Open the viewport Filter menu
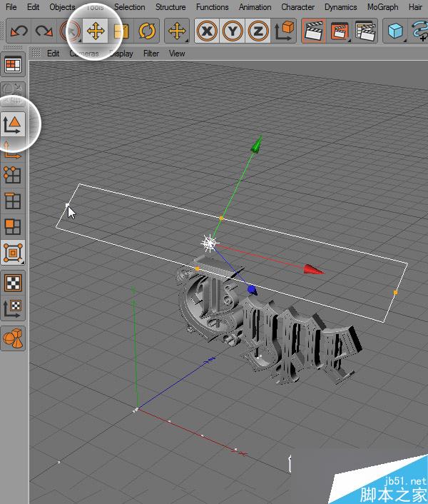 tap(151, 54)
